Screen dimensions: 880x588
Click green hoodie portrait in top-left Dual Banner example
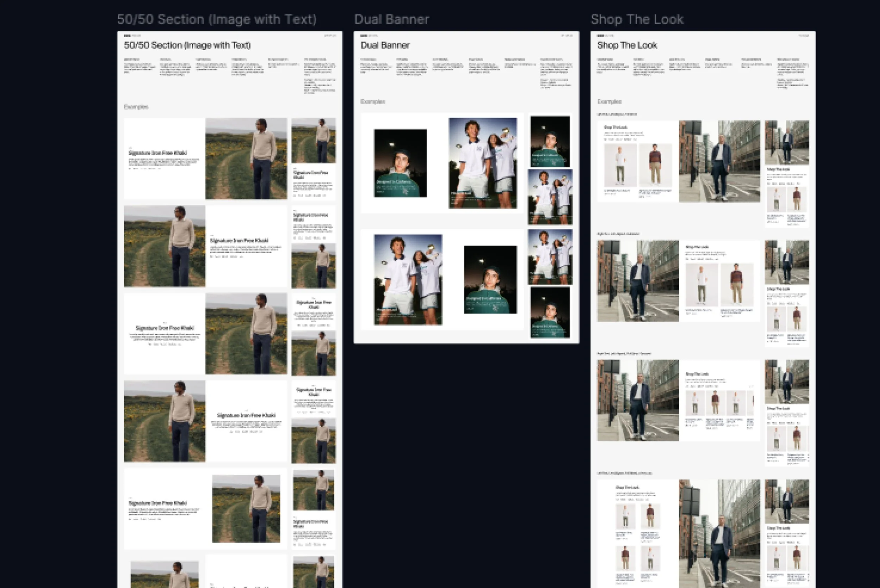click(x=400, y=163)
